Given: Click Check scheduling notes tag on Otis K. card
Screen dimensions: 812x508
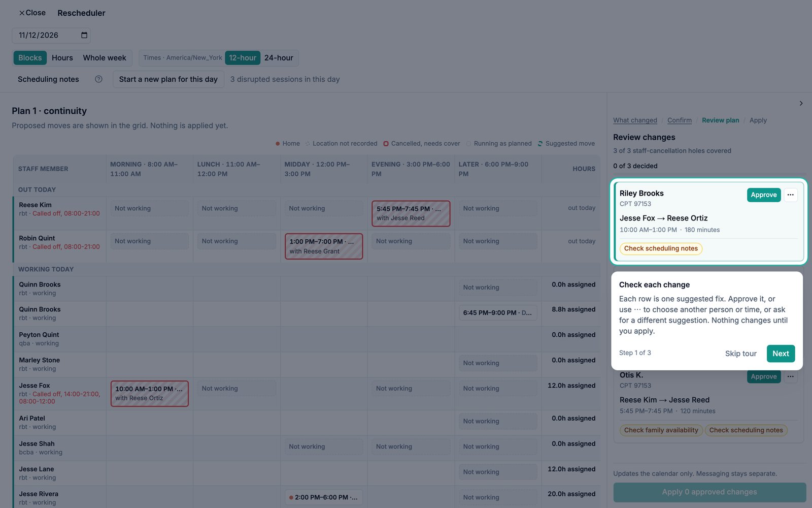Looking at the screenshot, I should click(746, 430).
